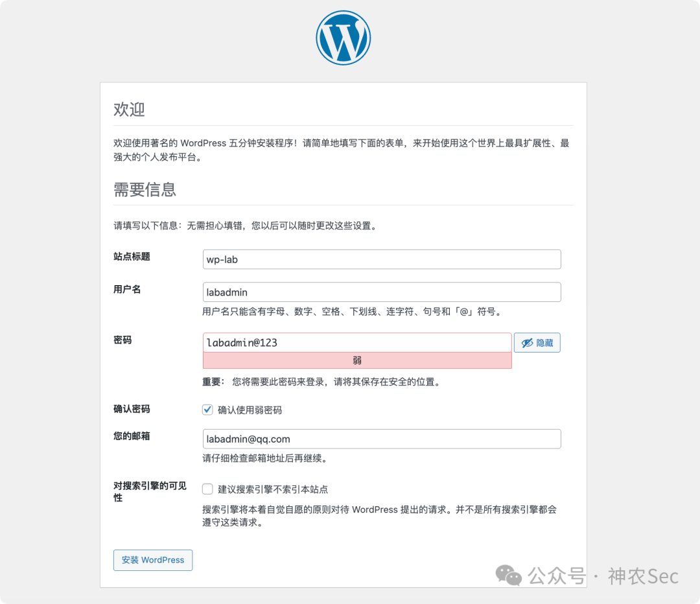Click the 确认使用弱密码 checkbox label text
The width and height of the screenshot is (700, 604).
click(x=250, y=410)
